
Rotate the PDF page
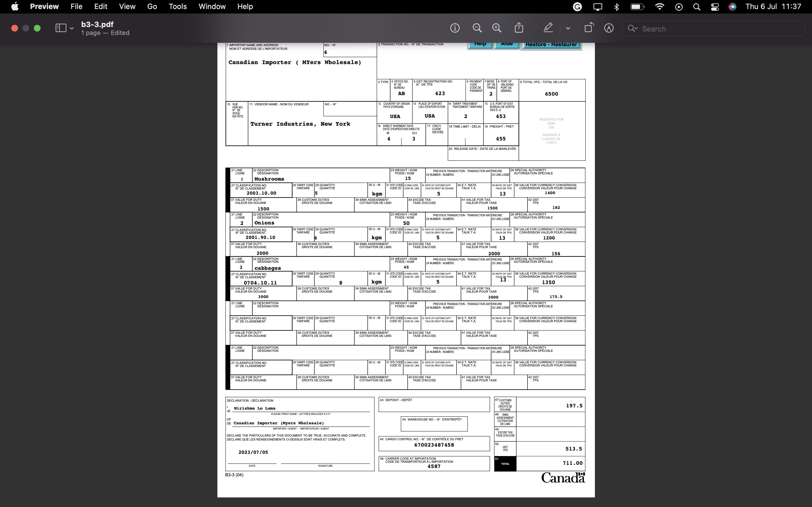pos(589,28)
